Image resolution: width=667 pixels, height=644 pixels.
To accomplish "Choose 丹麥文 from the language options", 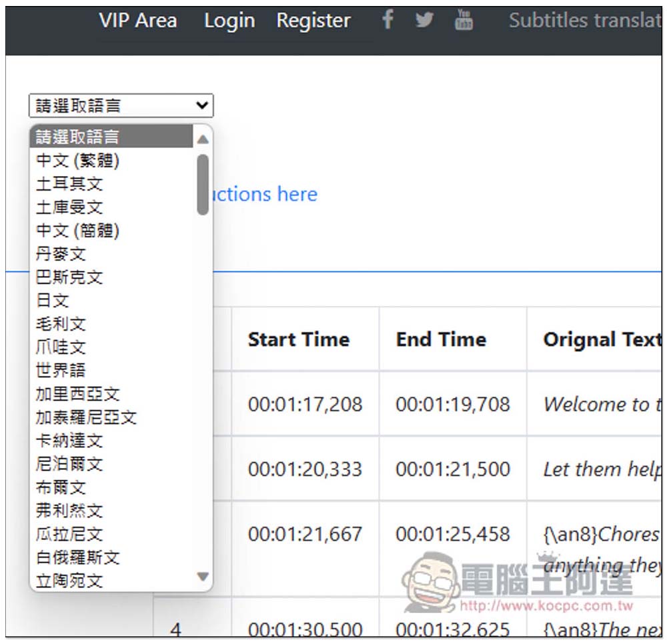I will point(111,254).
